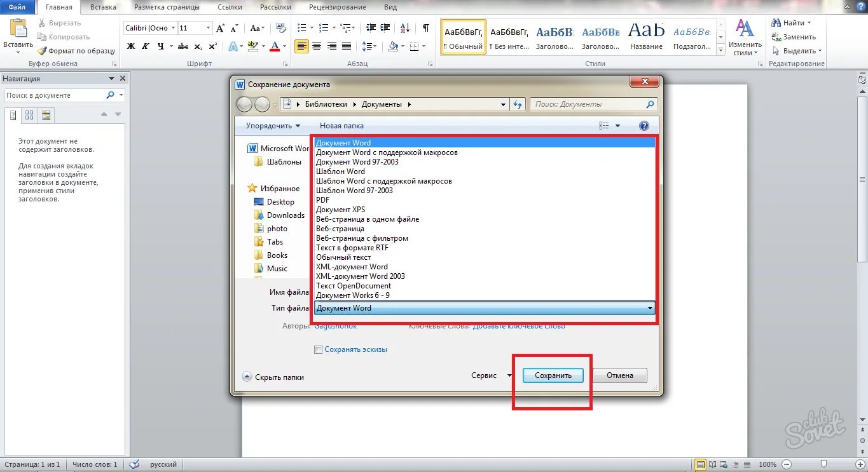Viewport: 868px width, 472px height.
Task: Increase font size with the large A
Action: [x=220, y=28]
